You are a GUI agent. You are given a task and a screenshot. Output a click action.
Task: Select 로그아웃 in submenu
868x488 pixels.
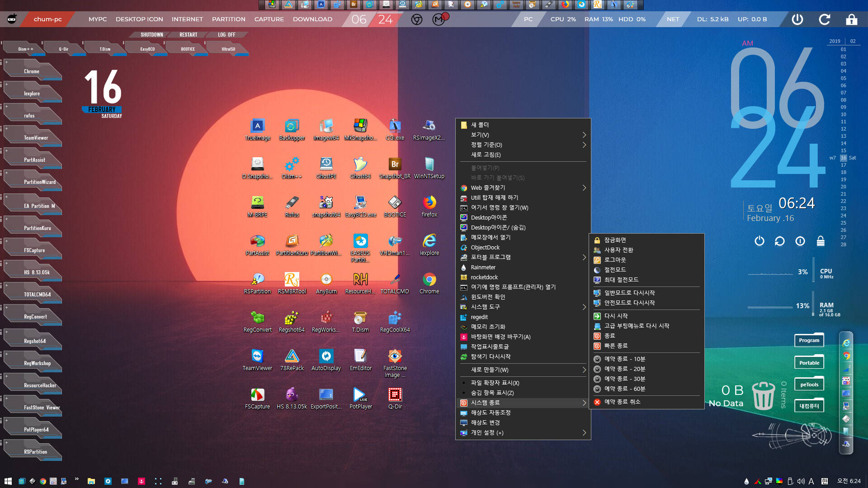click(x=646, y=260)
